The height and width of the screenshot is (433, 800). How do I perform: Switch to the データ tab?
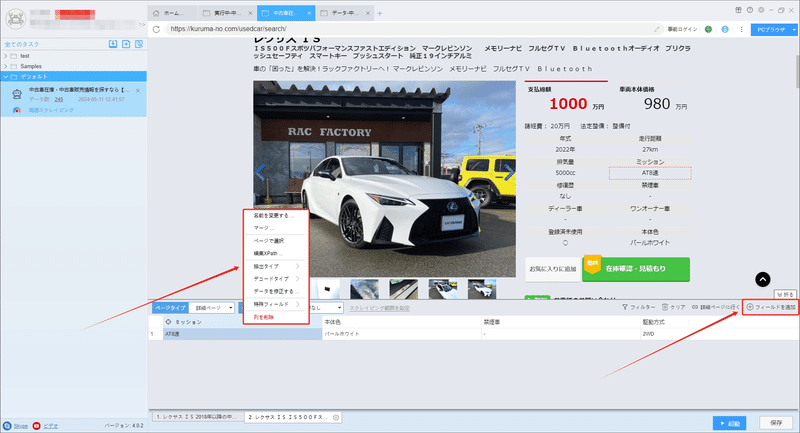345,13
